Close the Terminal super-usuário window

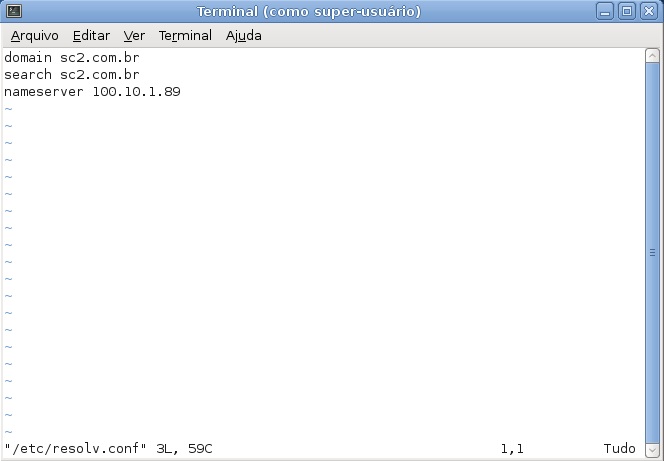coord(649,11)
